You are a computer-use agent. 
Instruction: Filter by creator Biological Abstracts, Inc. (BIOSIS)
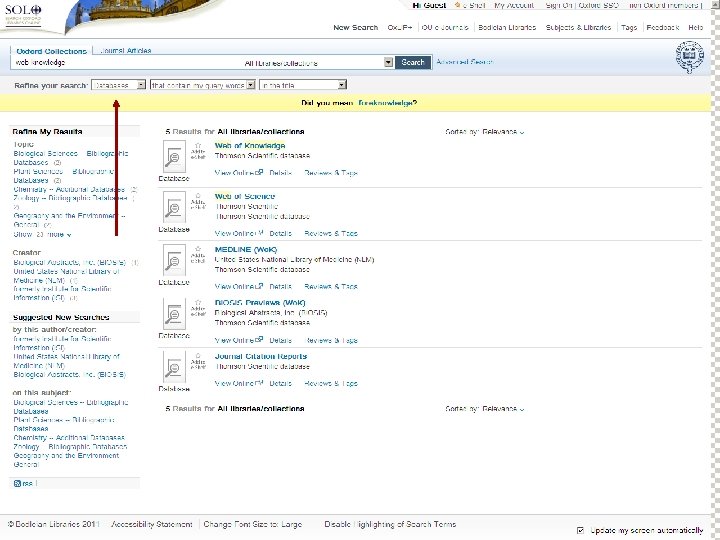69,263
